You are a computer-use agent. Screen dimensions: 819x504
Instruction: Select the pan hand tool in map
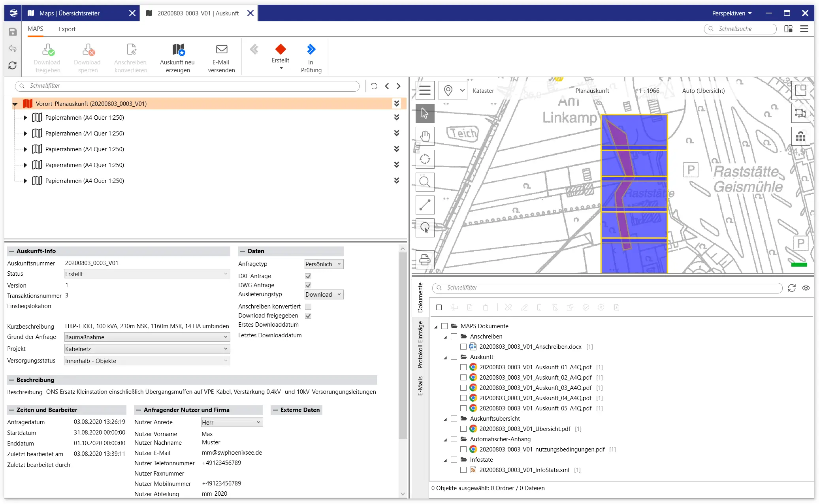(x=425, y=136)
